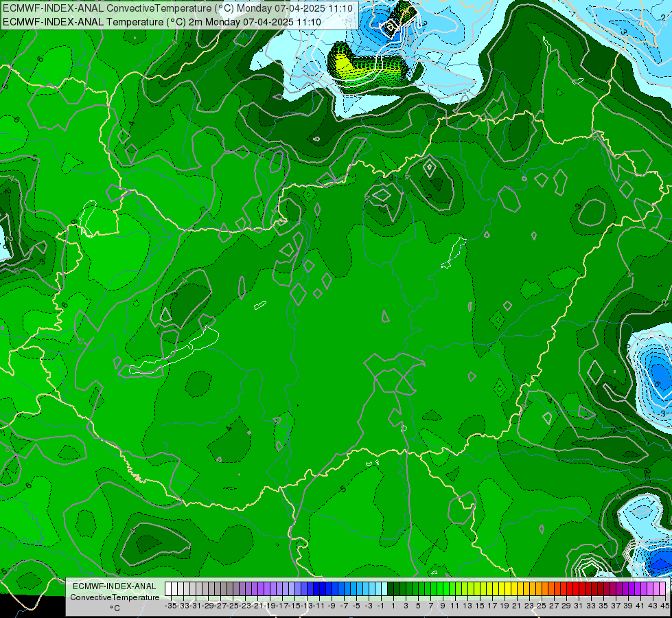The width and height of the screenshot is (672, 618).
Task: Click the legend value 13
Action: click(467, 606)
